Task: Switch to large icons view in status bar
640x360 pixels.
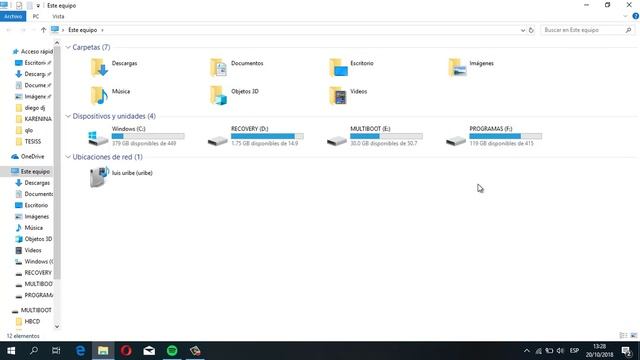Action: point(633,336)
